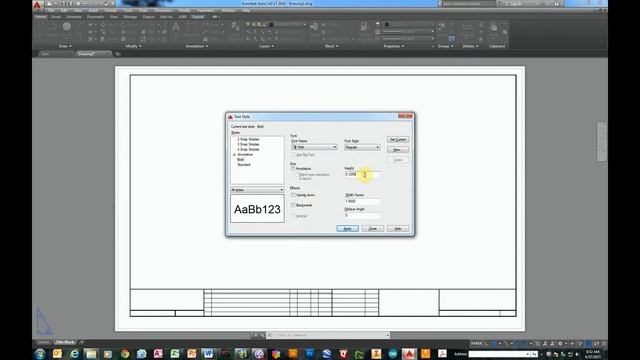The image size is (640, 360).
Task: Click the Group icon in Groups panel
Action: [x=441, y=27]
